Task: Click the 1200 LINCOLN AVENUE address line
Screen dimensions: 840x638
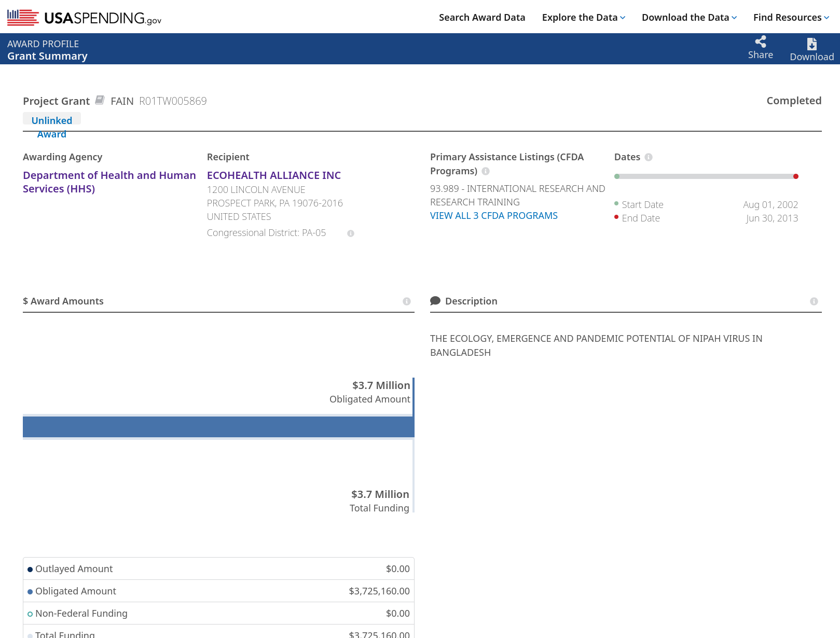Action: (x=256, y=190)
